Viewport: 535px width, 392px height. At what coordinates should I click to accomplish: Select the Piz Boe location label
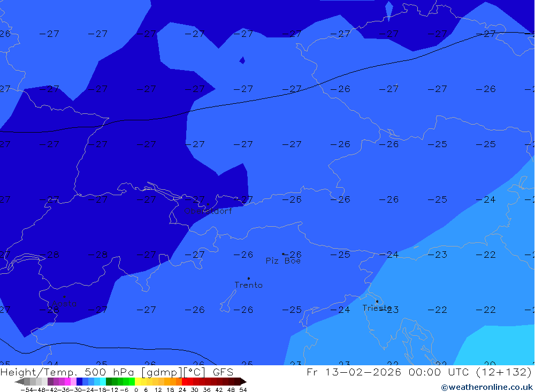pyautogui.click(x=283, y=261)
